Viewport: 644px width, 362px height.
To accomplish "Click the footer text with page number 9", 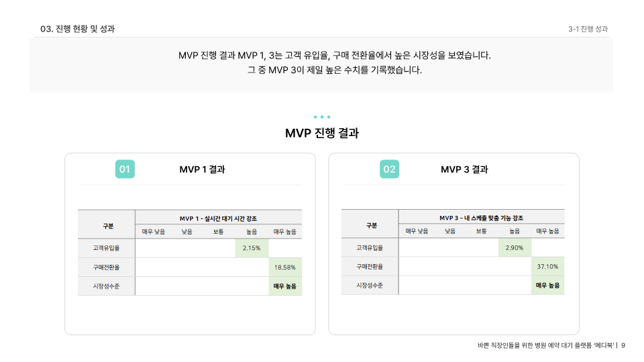I will (551, 346).
